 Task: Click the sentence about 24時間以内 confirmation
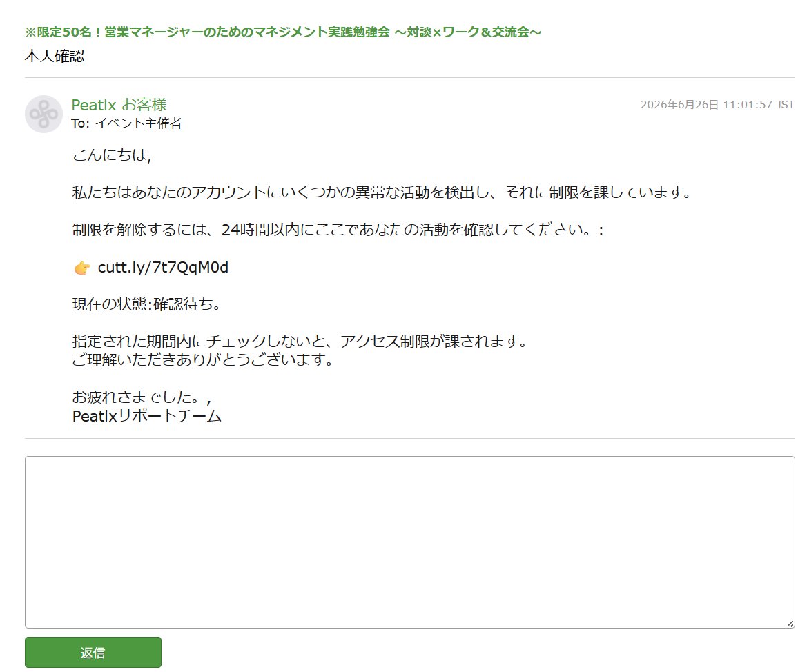click(338, 230)
